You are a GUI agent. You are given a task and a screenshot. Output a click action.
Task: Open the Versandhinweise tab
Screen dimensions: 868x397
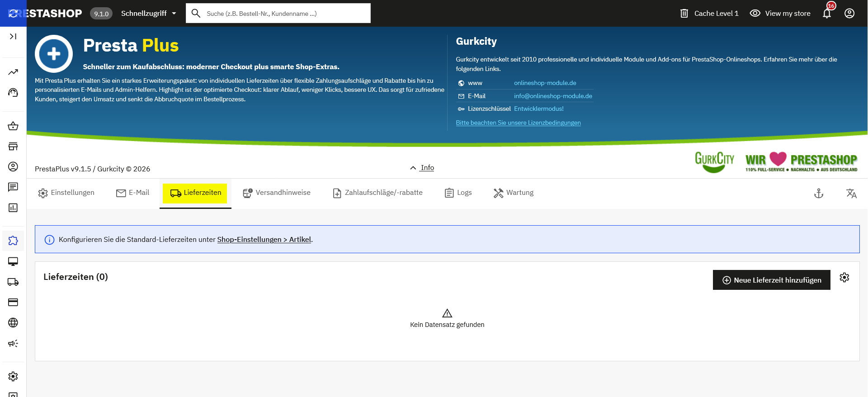(x=277, y=193)
